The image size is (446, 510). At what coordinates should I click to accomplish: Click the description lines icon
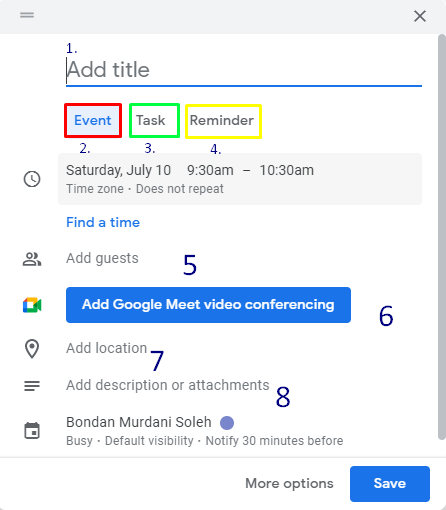click(32, 386)
